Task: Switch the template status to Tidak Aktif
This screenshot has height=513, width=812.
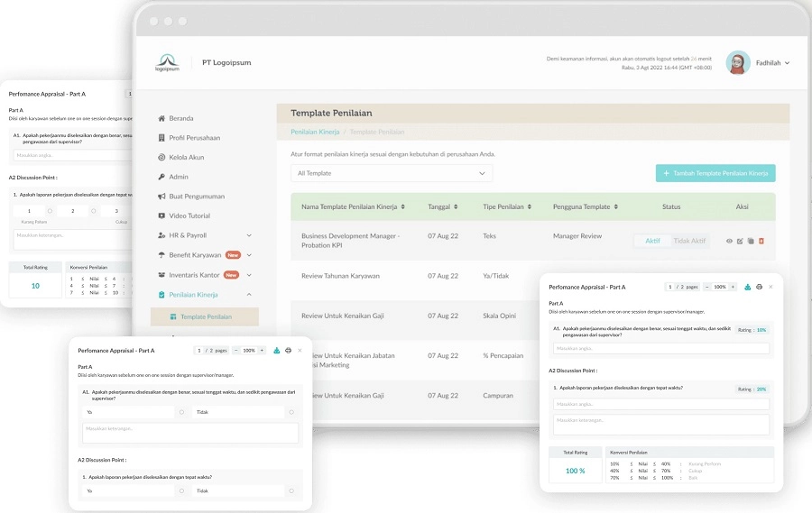Action: coord(689,241)
